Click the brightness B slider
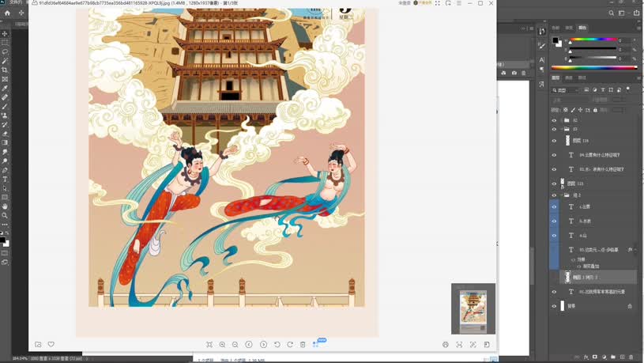This screenshot has width=644, height=363. pyautogui.click(x=593, y=59)
